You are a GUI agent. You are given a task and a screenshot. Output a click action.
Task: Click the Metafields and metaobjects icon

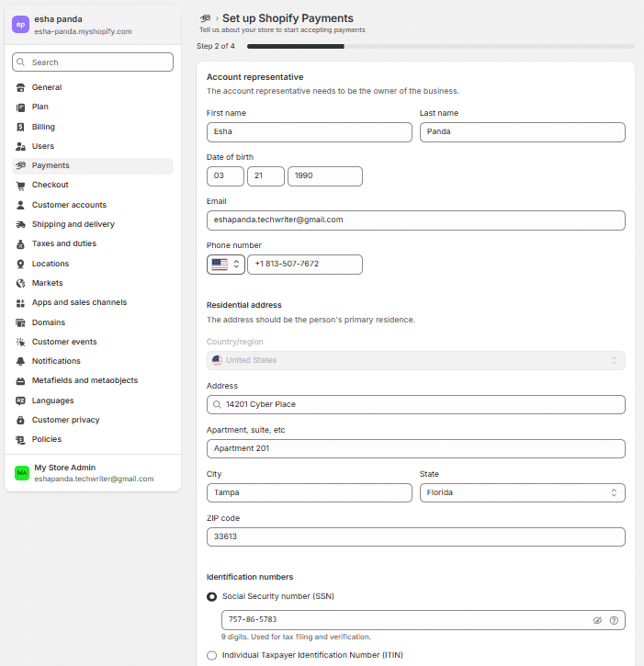[x=20, y=381]
